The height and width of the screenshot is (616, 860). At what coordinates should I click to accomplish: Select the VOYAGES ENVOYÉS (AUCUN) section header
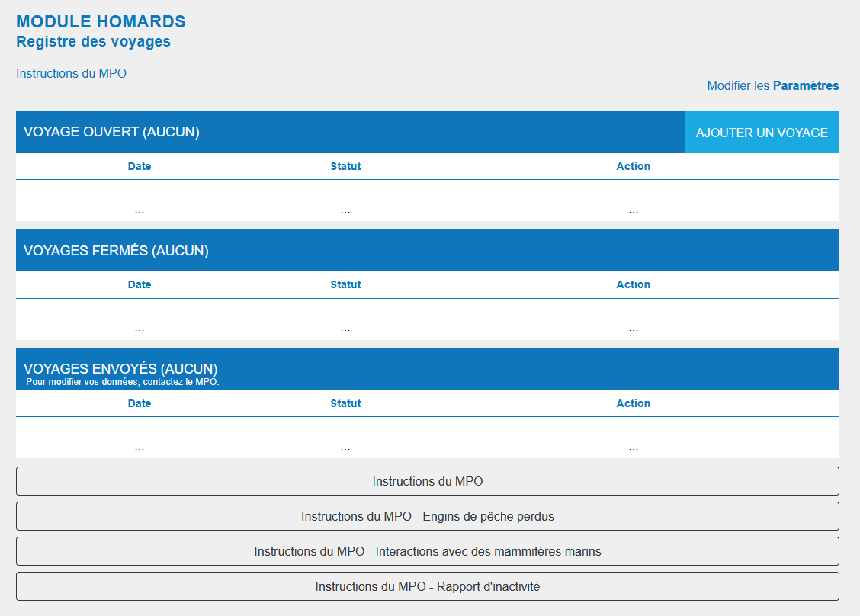(x=120, y=369)
